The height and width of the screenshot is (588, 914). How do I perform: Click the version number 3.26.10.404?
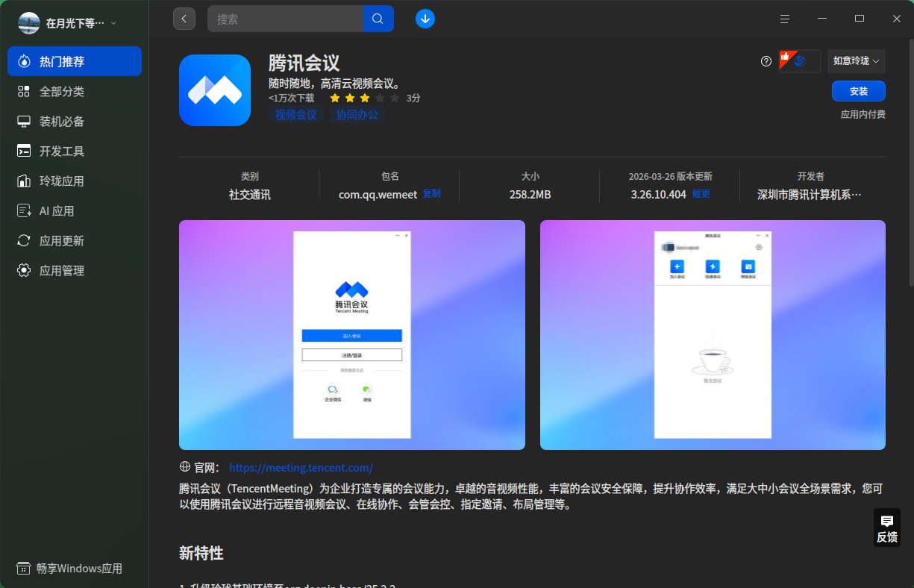(658, 195)
